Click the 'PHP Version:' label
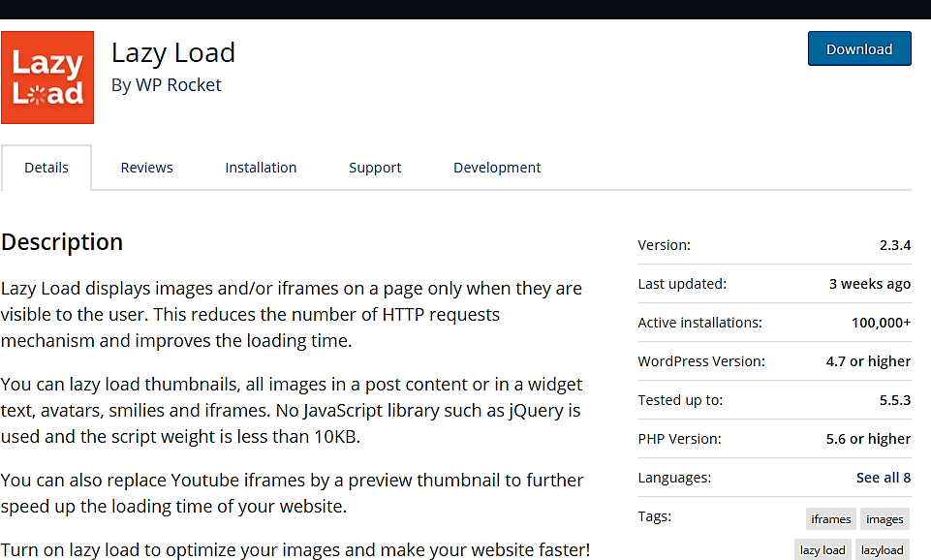This screenshot has width=931, height=560. 679,439
